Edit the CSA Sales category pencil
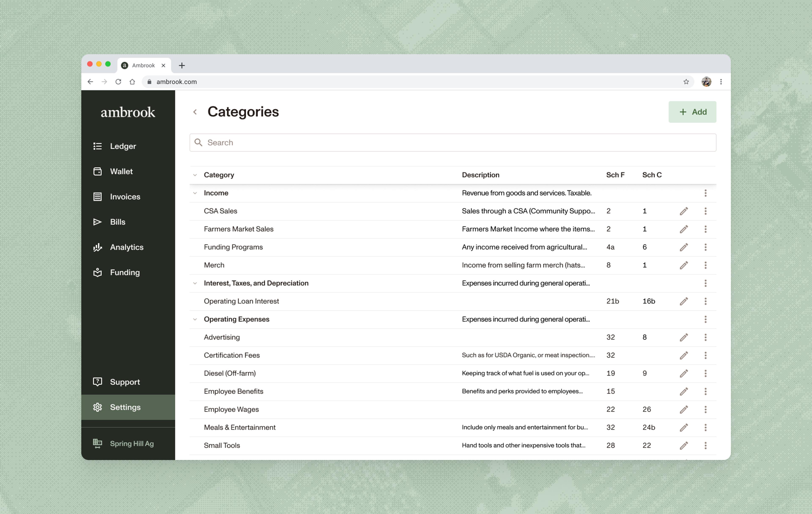The height and width of the screenshot is (514, 812). [x=683, y=211]
